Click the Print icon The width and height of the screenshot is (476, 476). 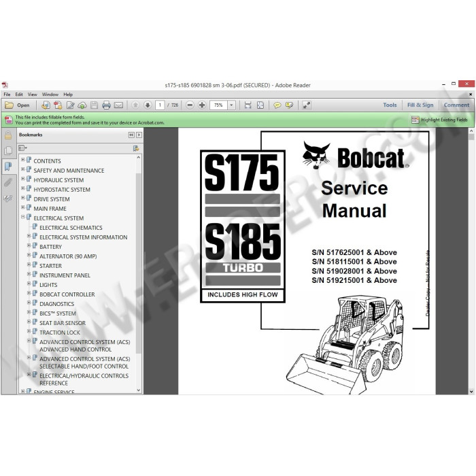coord(106,105)
